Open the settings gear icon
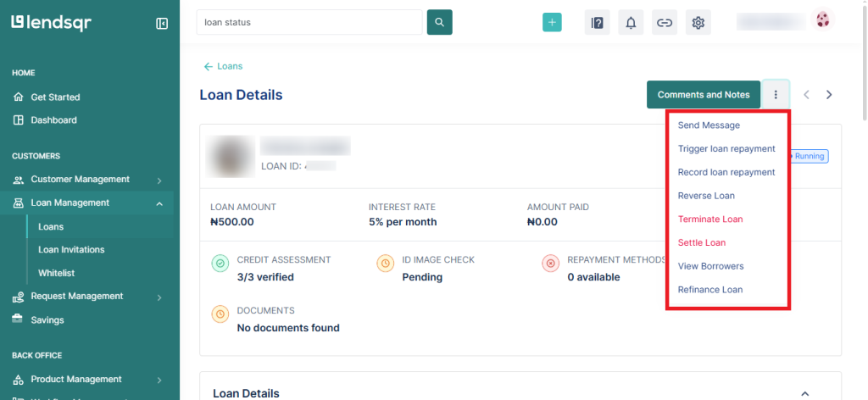This screenshot has width=868, height=400. click(698, 23)
